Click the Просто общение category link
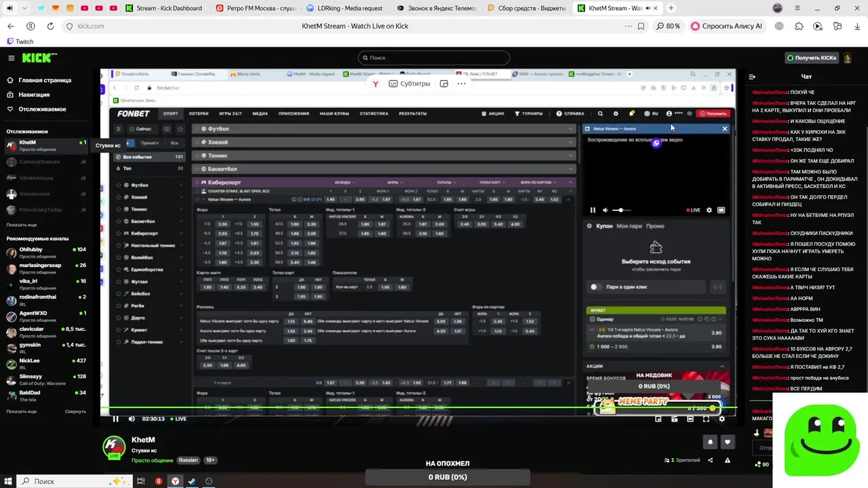 point(153,460)
